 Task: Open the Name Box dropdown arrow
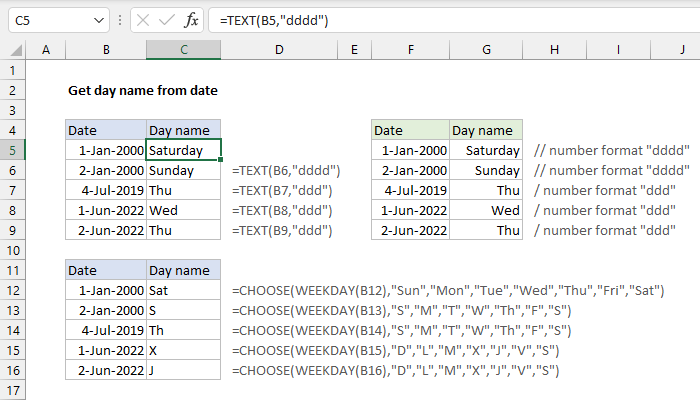click(x=99, y=19)
